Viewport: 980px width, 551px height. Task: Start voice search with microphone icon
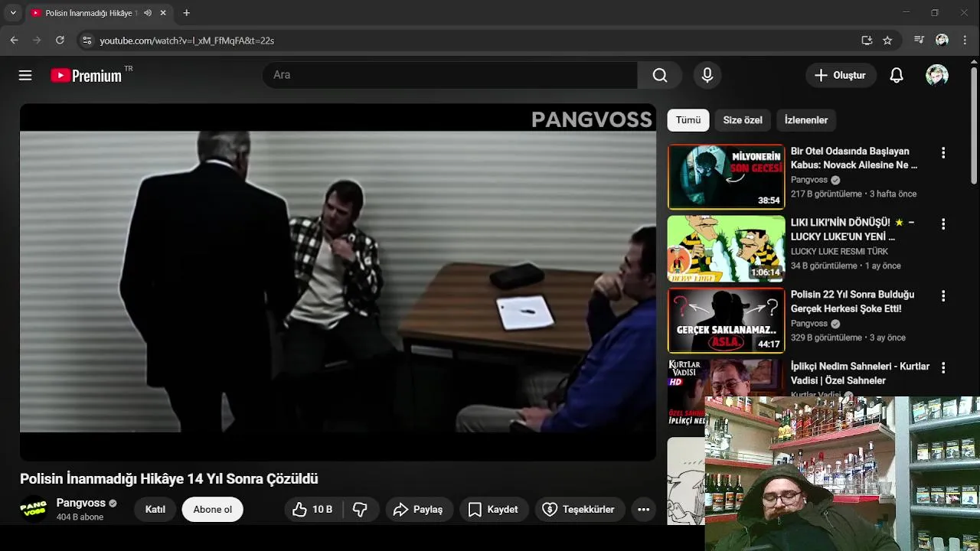(x=707, y=75)
